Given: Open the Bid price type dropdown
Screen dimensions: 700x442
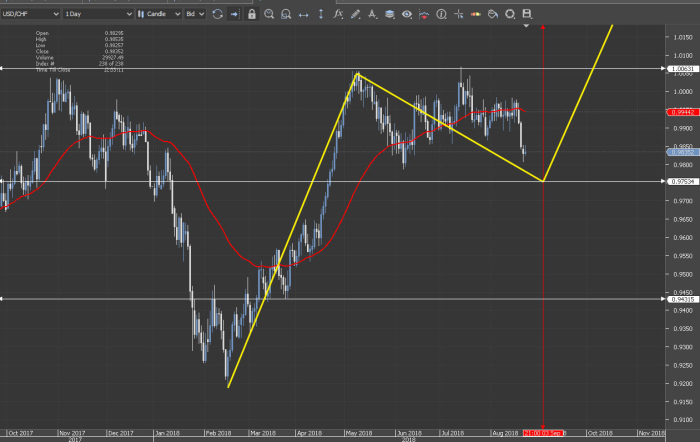Looking at the screenshot, I should (x=195, y=14).
